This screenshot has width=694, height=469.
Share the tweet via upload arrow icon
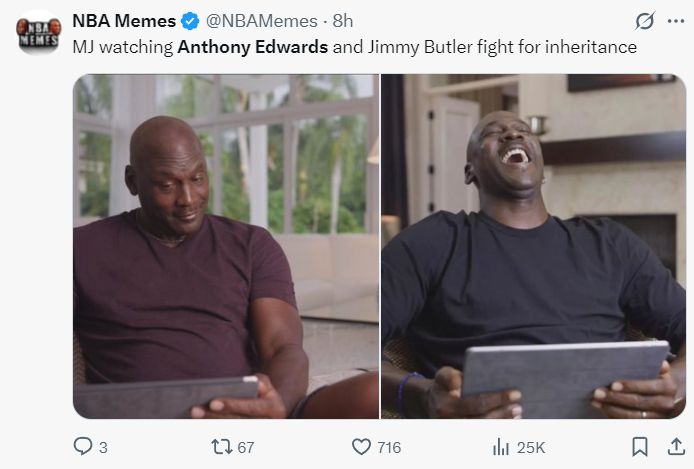[x=676, y=446]
